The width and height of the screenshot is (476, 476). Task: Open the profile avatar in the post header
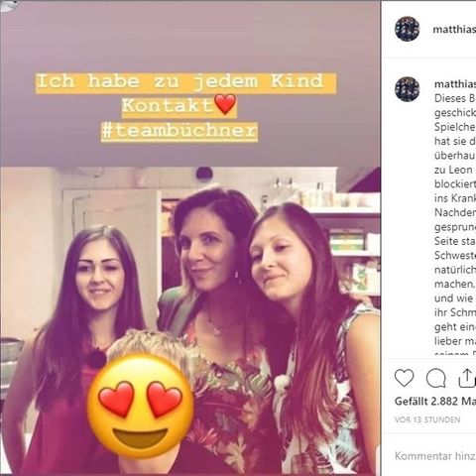click(x=408, y=29)
